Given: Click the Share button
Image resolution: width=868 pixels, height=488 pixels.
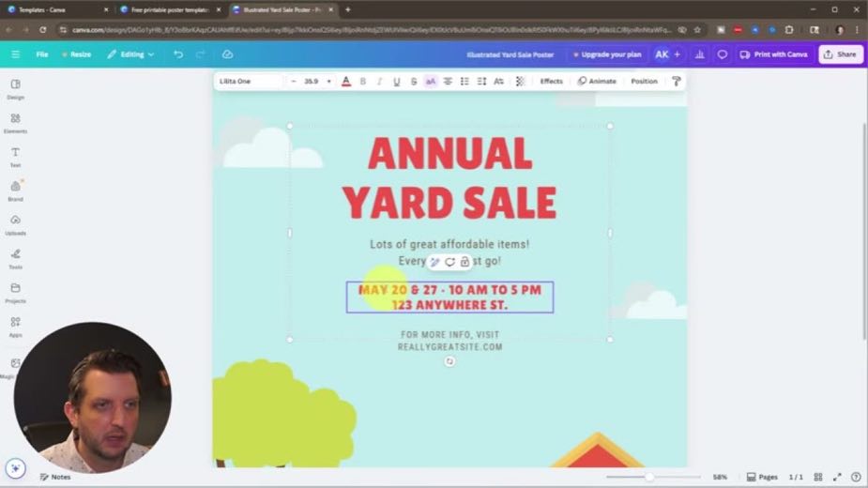Looking at the screenshot, I should (841, 54).
